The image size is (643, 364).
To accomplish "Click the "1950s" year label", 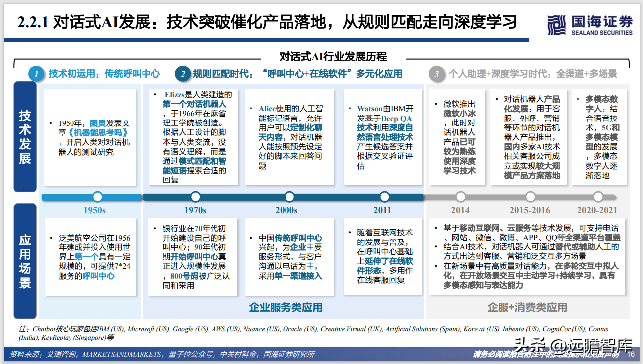I will point(94,210).
